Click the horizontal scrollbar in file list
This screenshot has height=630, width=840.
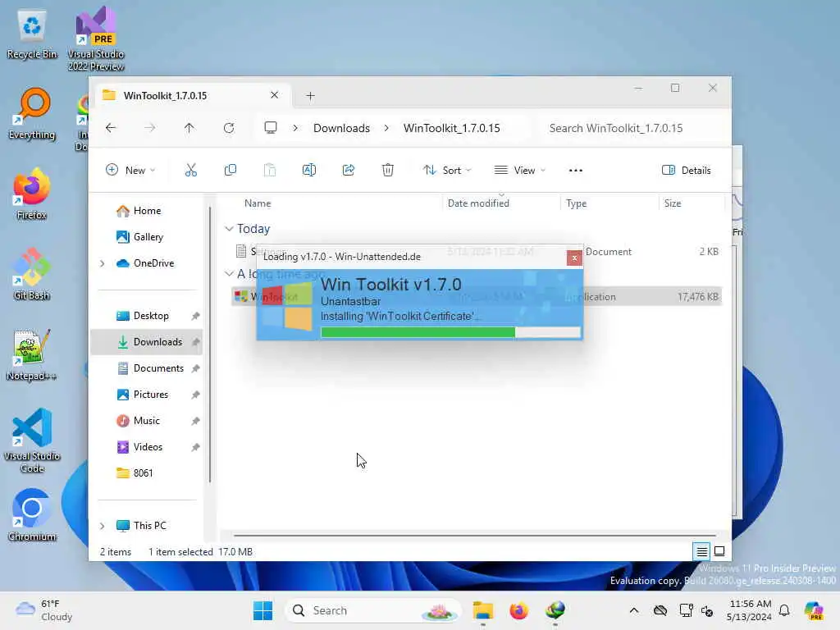475,535
